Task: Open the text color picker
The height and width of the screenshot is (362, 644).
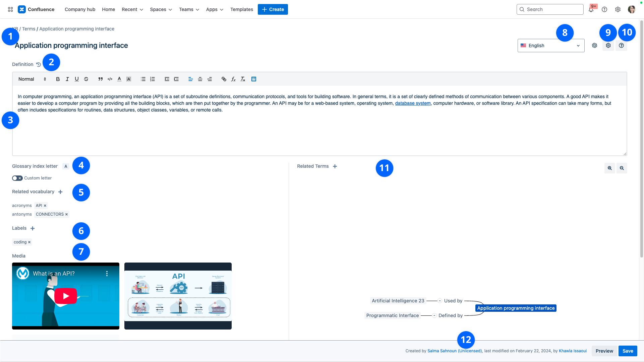Action: [119, 79]
